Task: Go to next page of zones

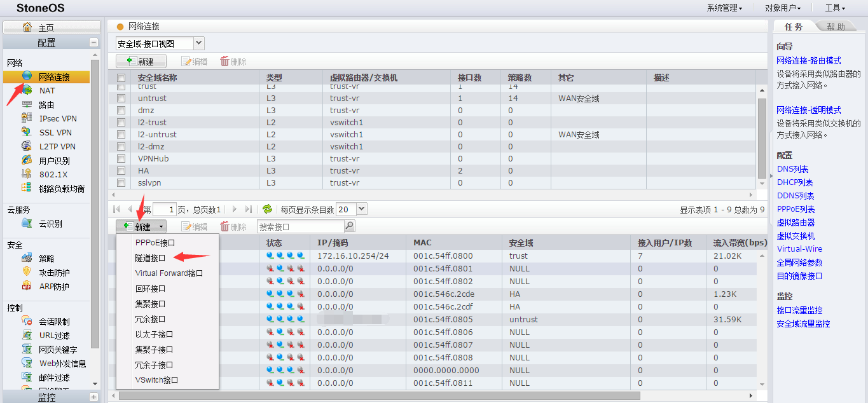Action: point(234,209)
